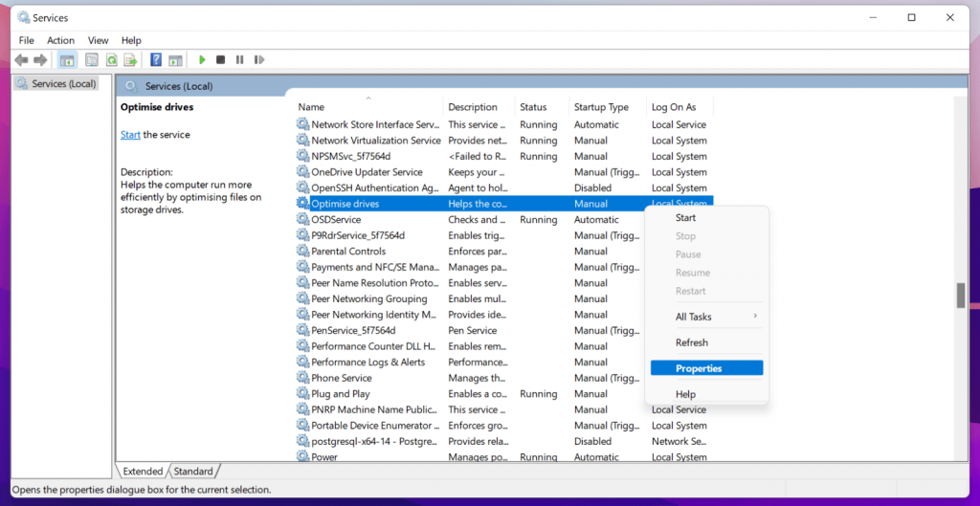
Task: Sort by the Description column header
Action: tap(479, 107)
